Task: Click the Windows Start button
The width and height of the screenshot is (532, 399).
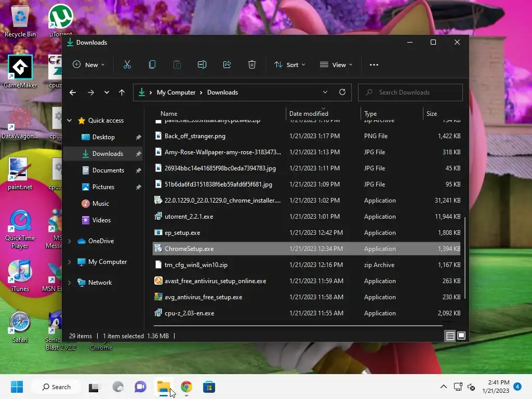Action: point(17,387)
